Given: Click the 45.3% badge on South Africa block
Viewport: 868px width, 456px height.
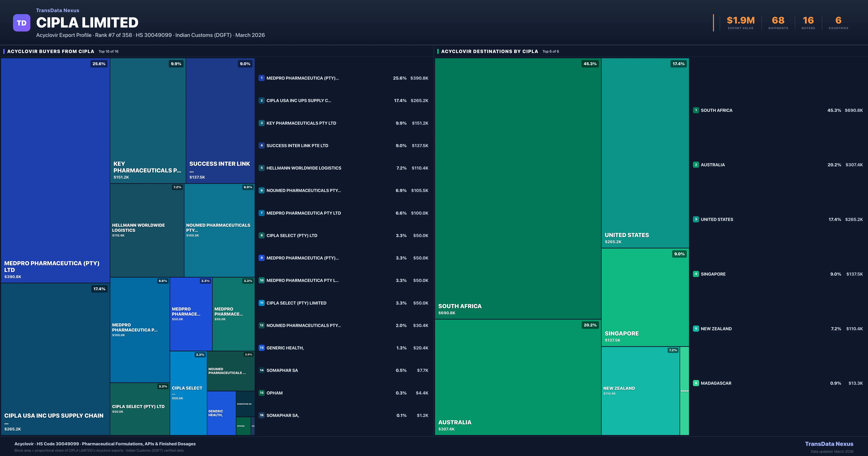Looking at the screenshot, I should click(x=590, y=63).
